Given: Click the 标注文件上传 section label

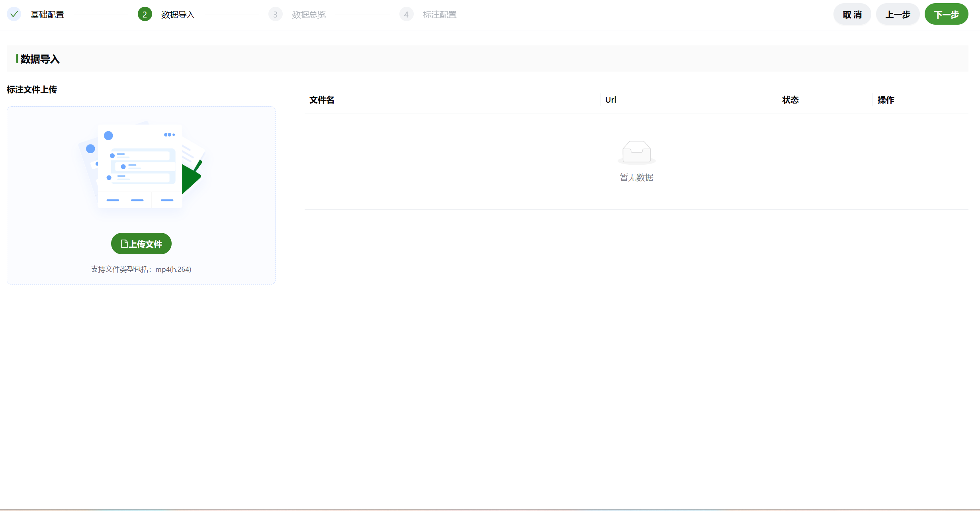Looking at the screenshot, I should tap(32, 90).
